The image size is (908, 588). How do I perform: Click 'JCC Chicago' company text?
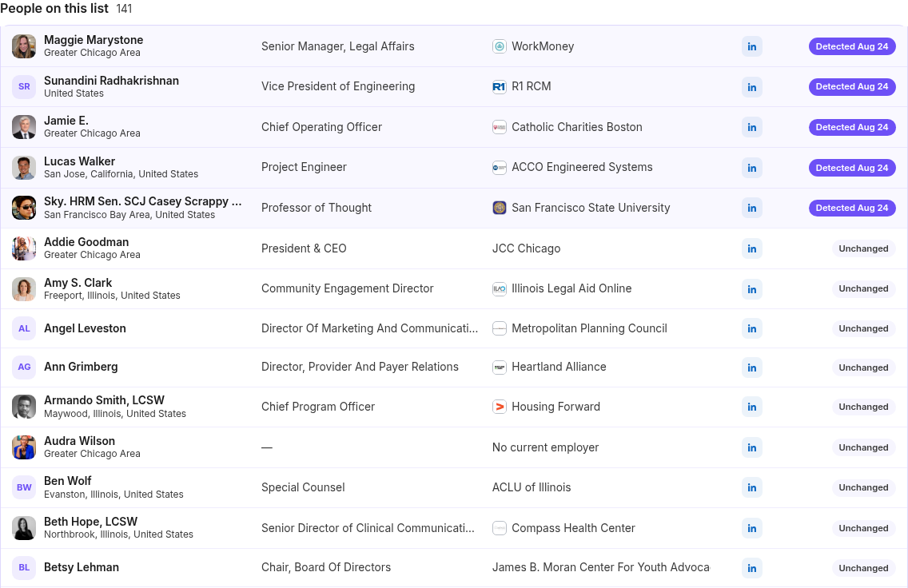527,248
